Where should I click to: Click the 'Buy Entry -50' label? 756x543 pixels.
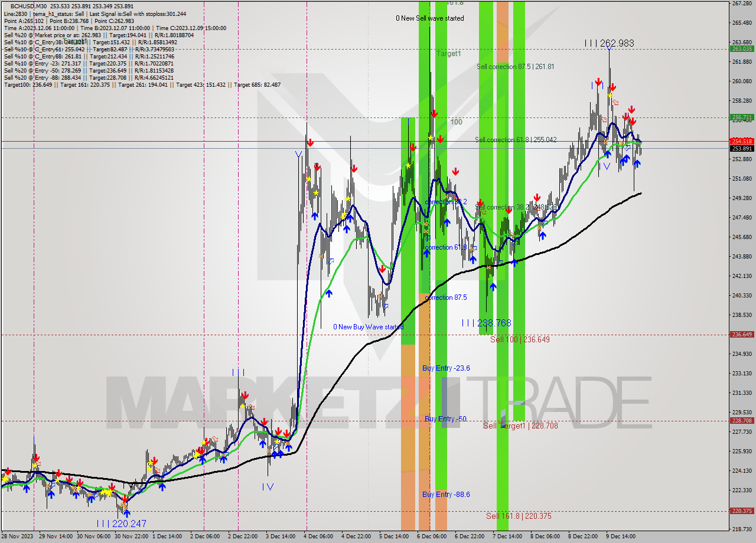click(445, 419)
